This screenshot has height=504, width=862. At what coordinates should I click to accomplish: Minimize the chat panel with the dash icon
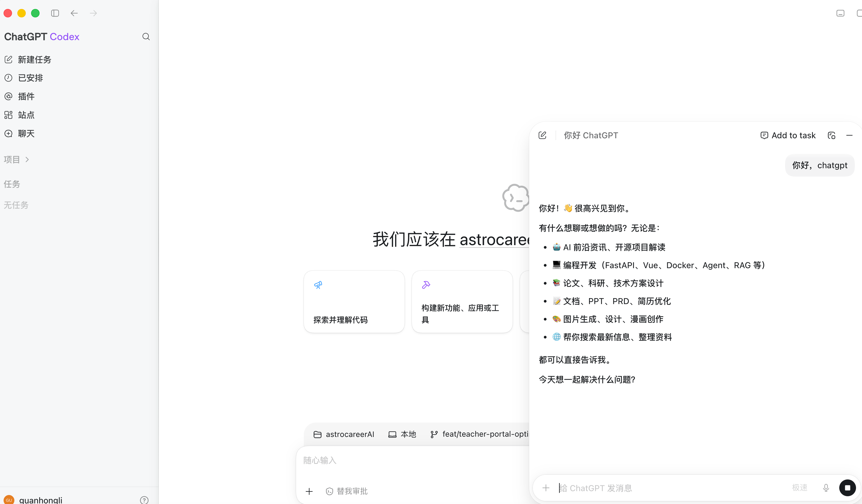click(x=849, y=135)
